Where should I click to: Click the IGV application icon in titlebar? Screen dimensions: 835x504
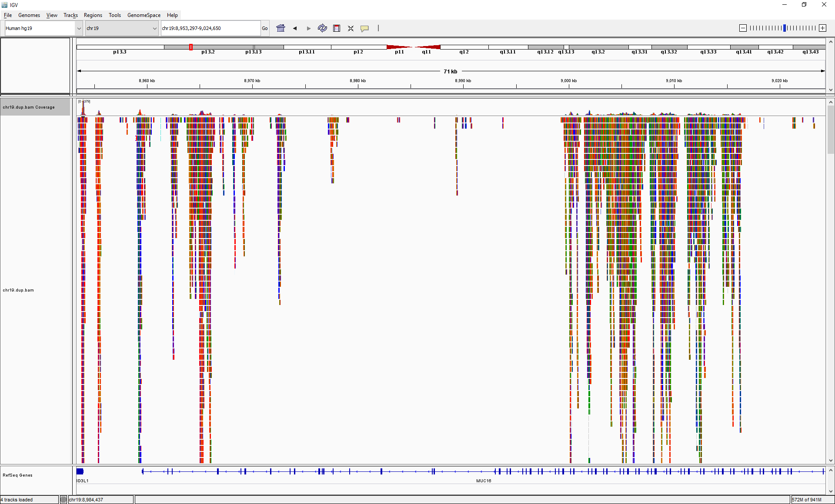4,5
